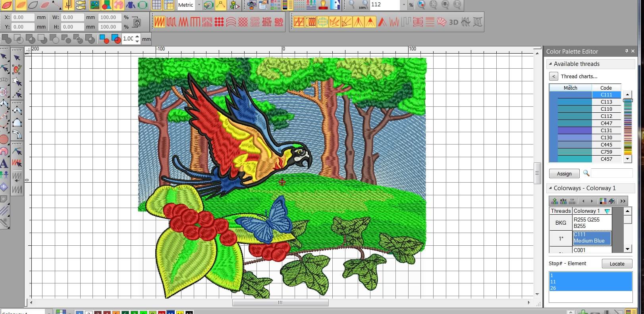Screen dimensions: 644x314
Task: Click the blue garment icon
Action: tap(131, 5)
